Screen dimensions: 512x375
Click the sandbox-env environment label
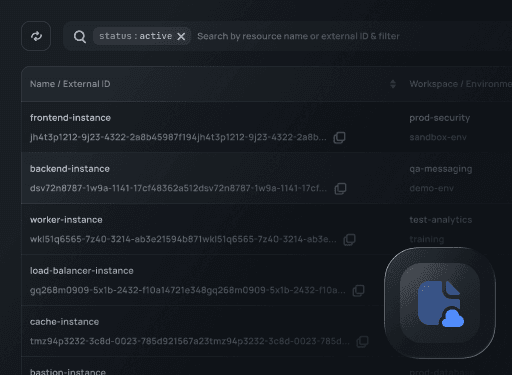[x=438, y=137]
